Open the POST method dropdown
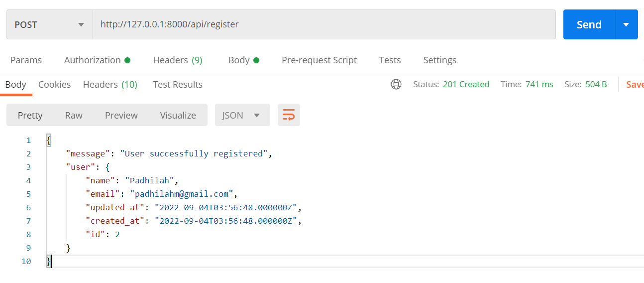This screenshot has width=644, height=283. [x=49, y=24]
